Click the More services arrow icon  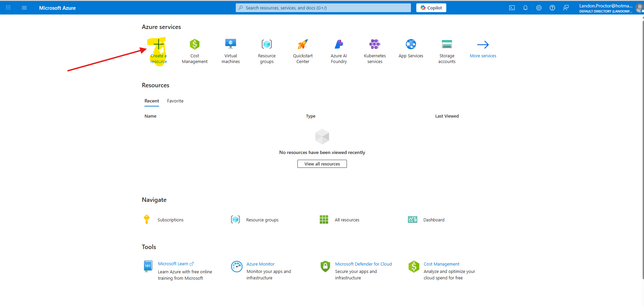(x=483, y=44)
